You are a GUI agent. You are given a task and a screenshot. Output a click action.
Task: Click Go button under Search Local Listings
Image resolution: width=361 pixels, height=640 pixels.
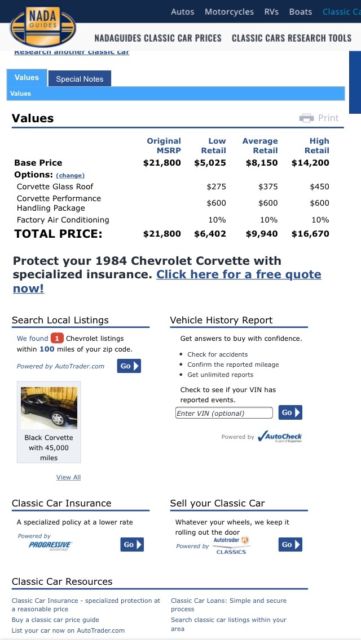coord(129,366)
